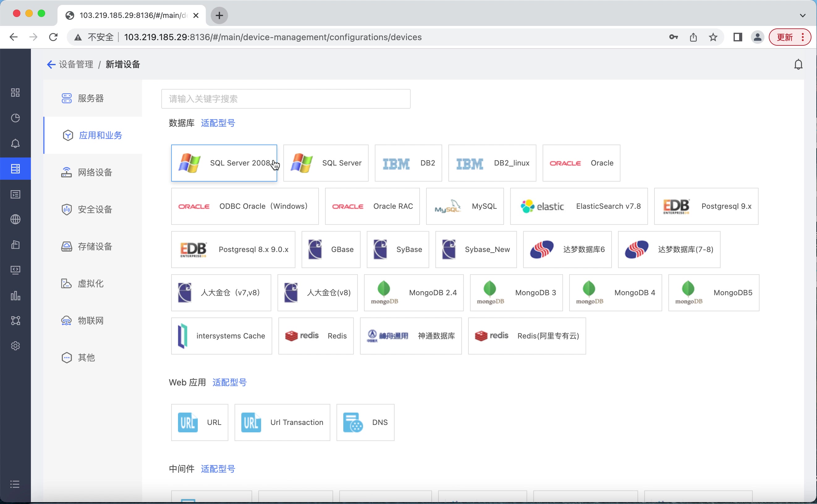Open the bar chart icon in dark sidebar

tap(15, 295)
